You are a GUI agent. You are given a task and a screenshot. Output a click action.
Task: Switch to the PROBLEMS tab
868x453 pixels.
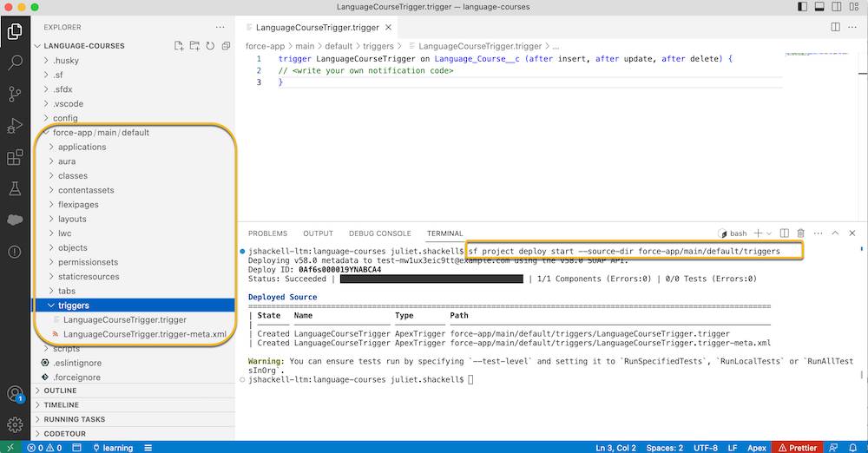pos(267,233)
